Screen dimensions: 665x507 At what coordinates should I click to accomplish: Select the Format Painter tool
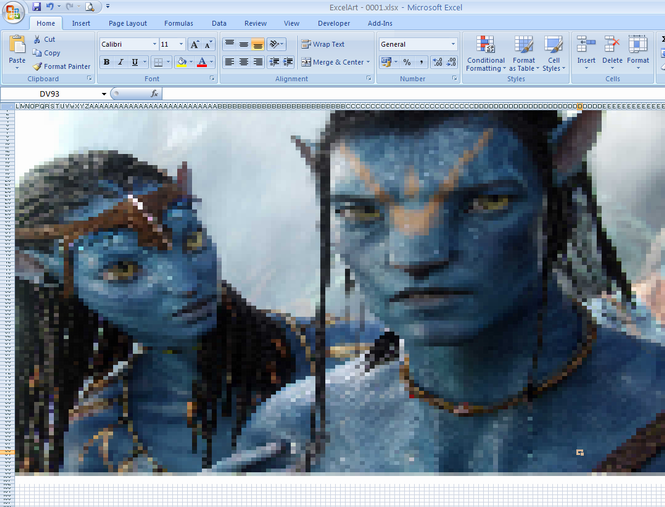coord(63,66)
